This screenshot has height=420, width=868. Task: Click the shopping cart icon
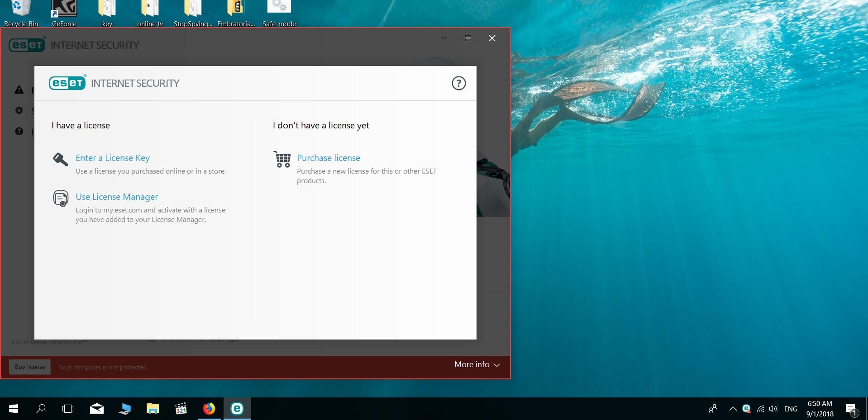[282, 160]
